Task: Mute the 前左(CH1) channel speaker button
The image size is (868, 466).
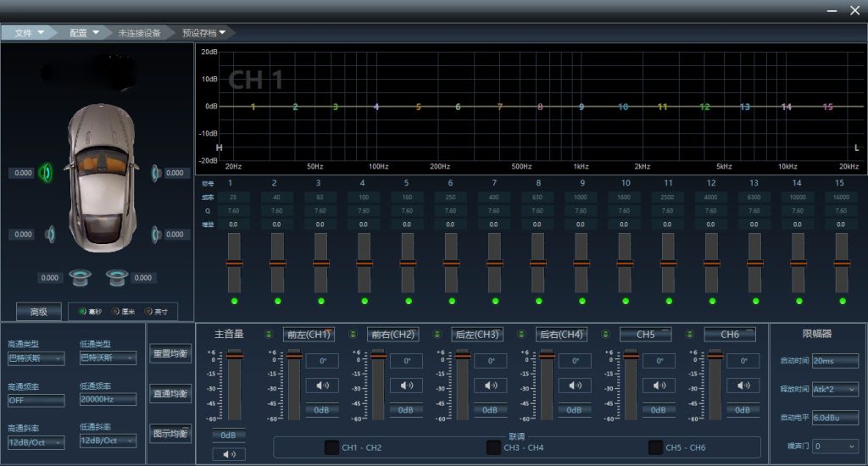Action: pyautogui.click(x=322, y=386)
